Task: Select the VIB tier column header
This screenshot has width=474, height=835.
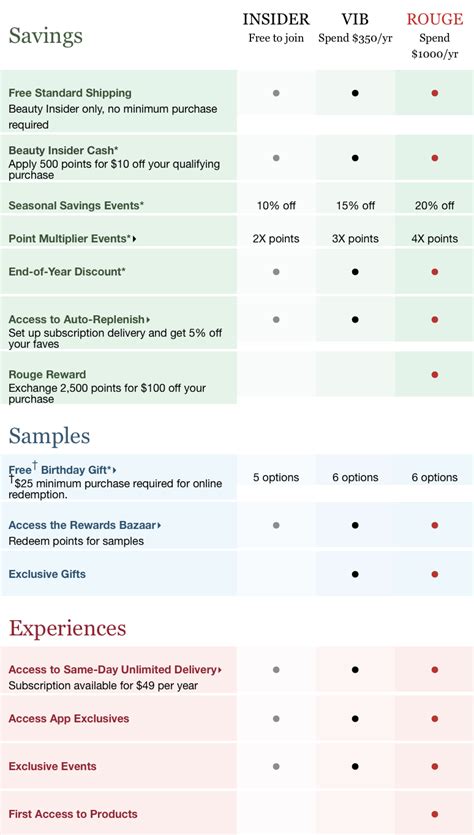Action: 355,19
